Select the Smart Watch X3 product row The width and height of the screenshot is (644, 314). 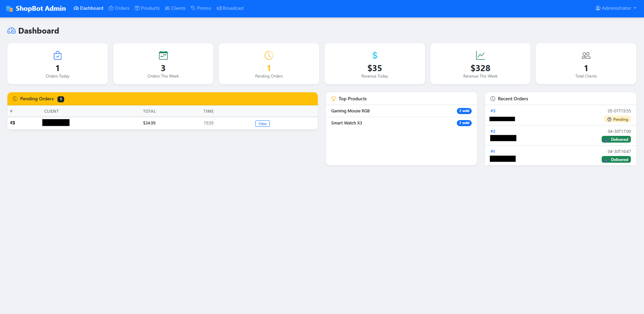[401, 123]
